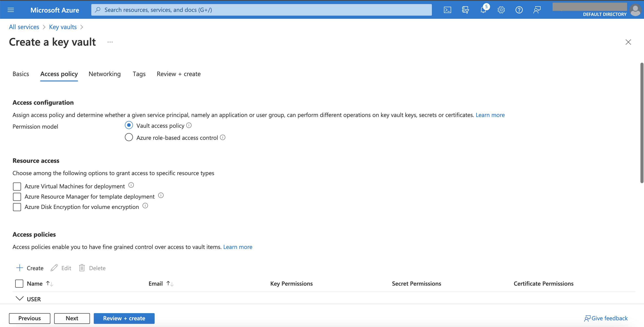Image resolution: width=644 pixels, height=327 pixels.
Task: Switch to the Networking tab
Action: pos(104,74)
